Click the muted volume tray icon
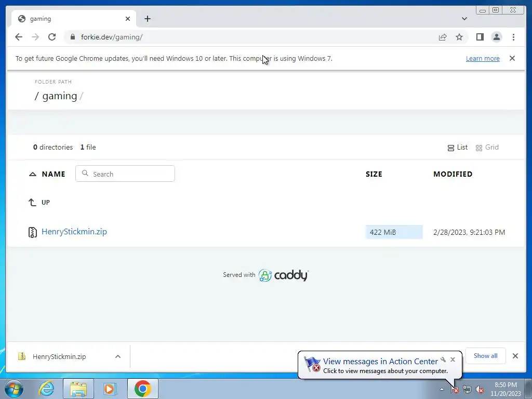The image size is (532, 399). point(480,390)
